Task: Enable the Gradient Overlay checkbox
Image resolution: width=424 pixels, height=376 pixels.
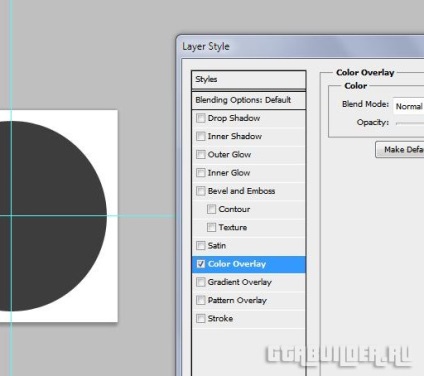Action: tap(201, 282)
